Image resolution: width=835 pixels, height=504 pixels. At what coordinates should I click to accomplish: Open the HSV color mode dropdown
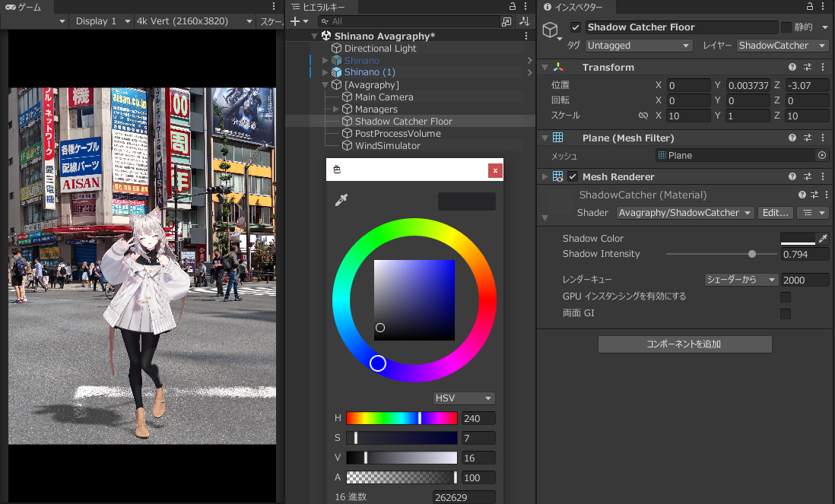[x=464, y=398]
